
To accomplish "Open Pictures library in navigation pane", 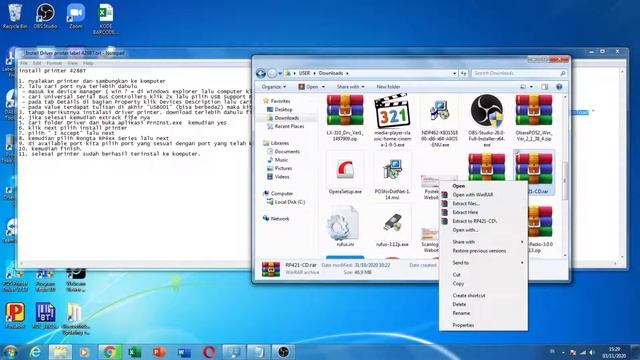I will pyautogui.click(x=283, y=169).
